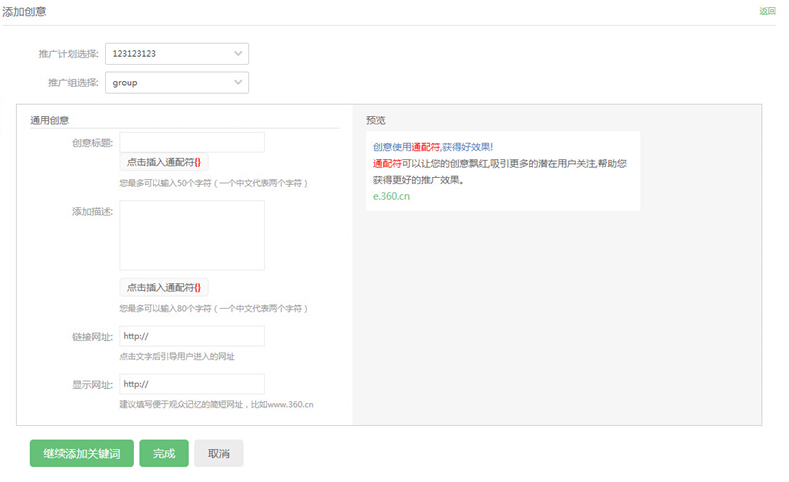Click the 返回 link at top right
The width and height of the screenshot is (789, 482).
[x=767, y=12]
